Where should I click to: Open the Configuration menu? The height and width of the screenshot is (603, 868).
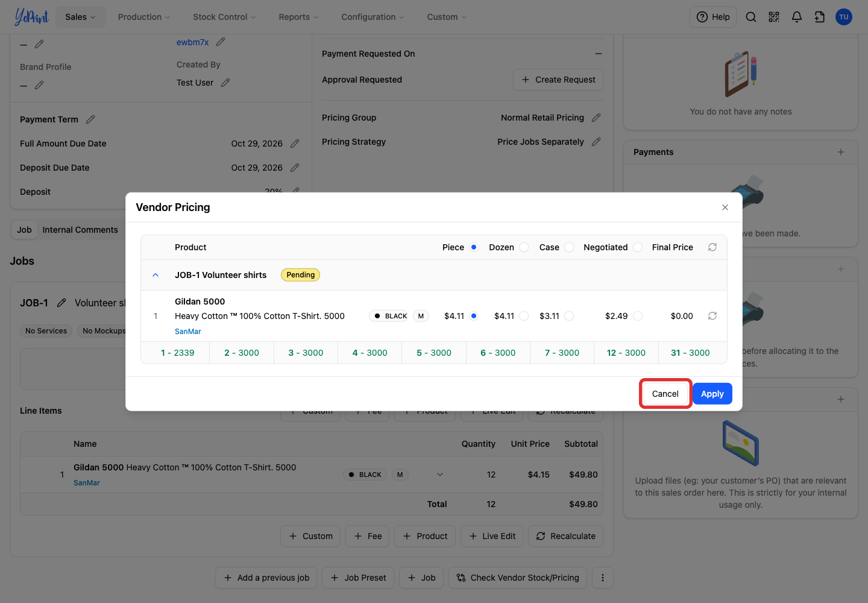pos(373,17)
